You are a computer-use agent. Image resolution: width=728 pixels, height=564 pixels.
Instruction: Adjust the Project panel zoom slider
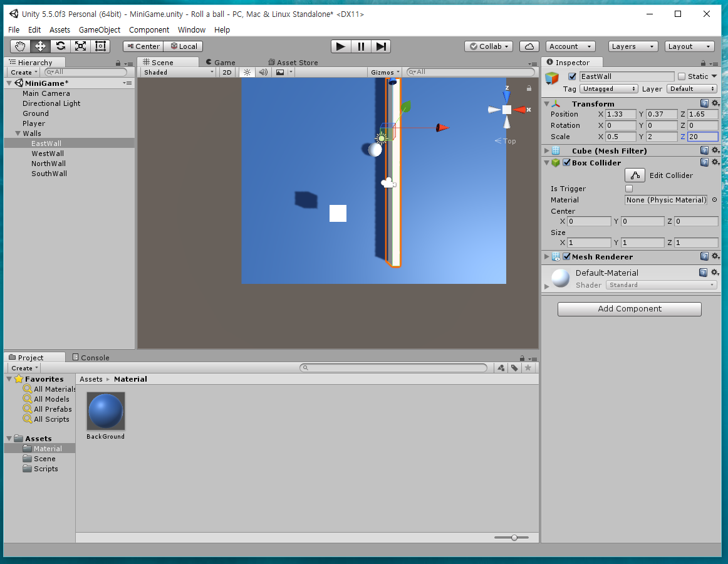[512, 537]
